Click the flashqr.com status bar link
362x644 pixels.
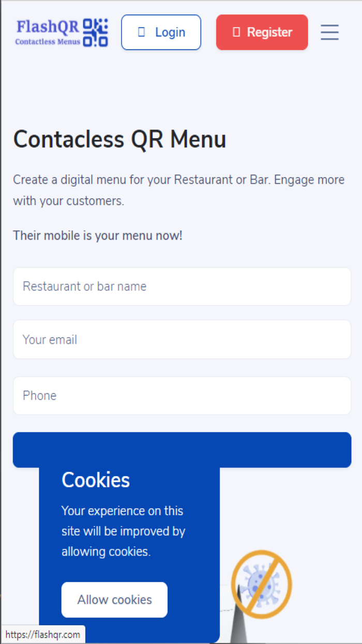click(x=43, y=634)
